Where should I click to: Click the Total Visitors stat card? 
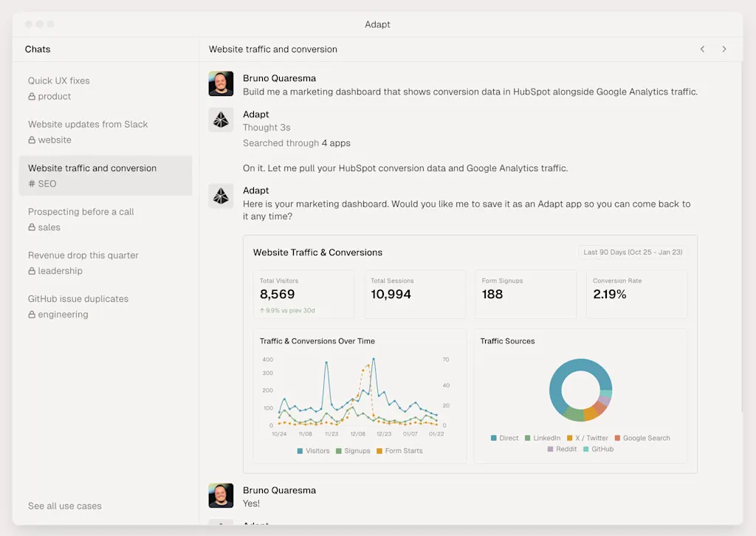[303, 294]
